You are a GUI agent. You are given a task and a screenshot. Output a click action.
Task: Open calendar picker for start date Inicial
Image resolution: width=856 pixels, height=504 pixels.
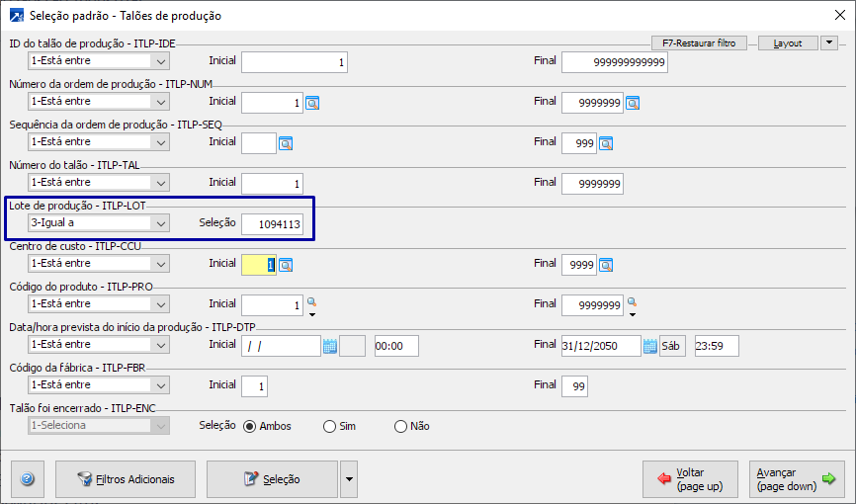(x=330, y=346)
